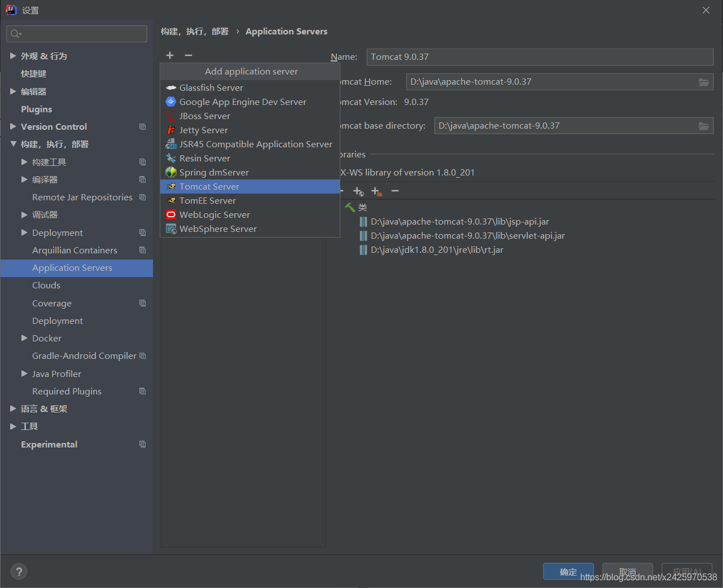The image size is (723, 588).
Task: Open folder browser in Tomcat Home field
Action: click(704, 82)
